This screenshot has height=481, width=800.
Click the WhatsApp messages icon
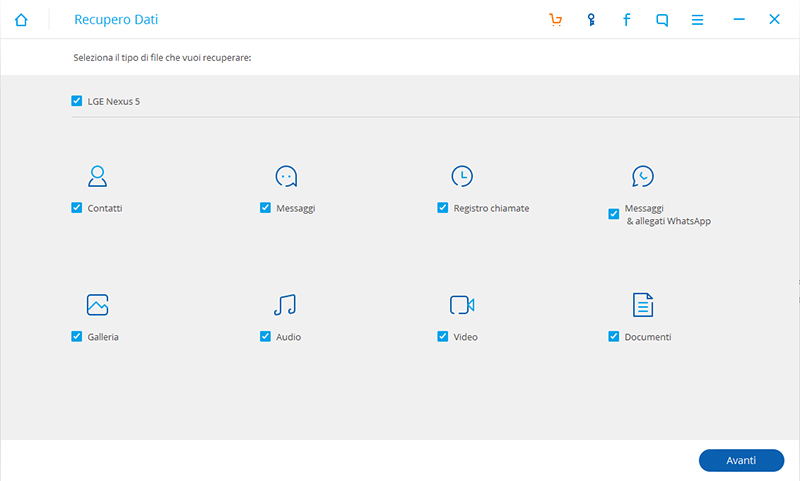643,177
